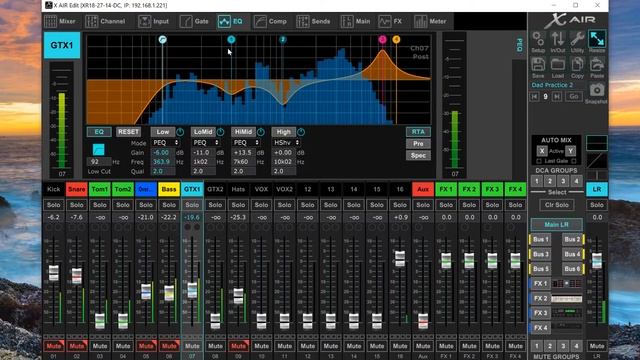Viewport: 640px width, 360px height.
Task: Mute the GTX1 channel 07
Action: pos(192,346)
